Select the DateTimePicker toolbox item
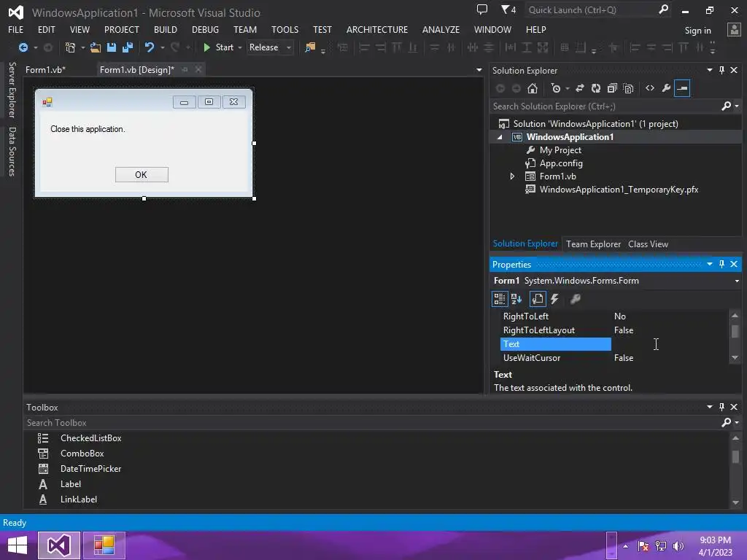Image resolution: width=747 pixels, height=560 pixels. click(90, 469)
